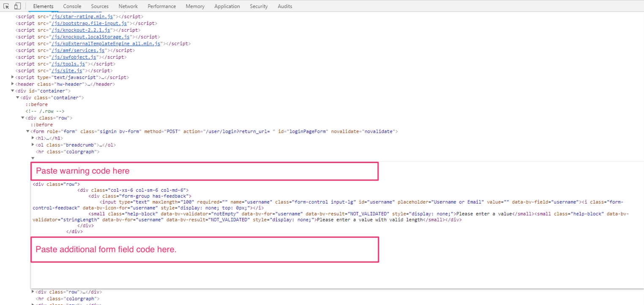The image size is (644, 305).
Task: Open the /js/swfobject.js link
Action: pos(74,57)
